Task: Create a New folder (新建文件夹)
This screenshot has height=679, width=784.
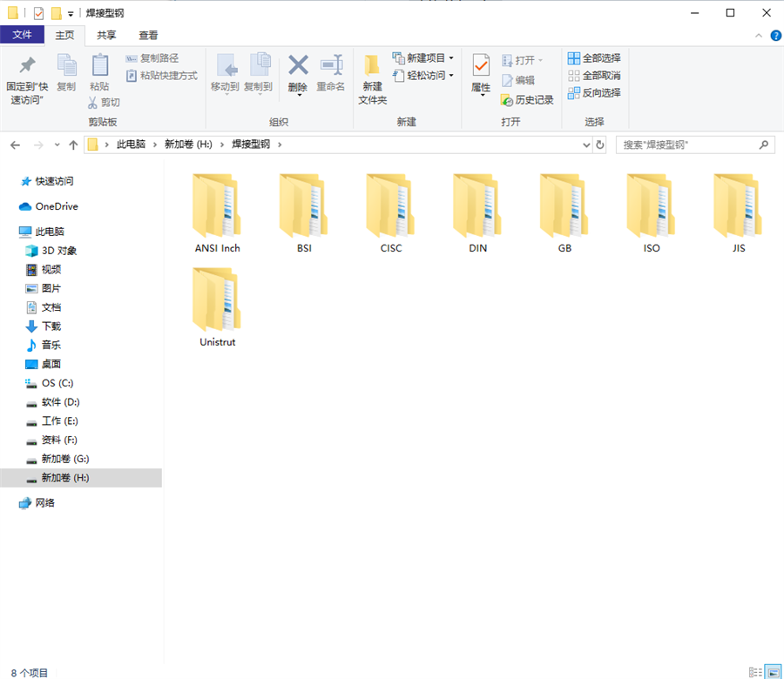Action: click(373, 79)
